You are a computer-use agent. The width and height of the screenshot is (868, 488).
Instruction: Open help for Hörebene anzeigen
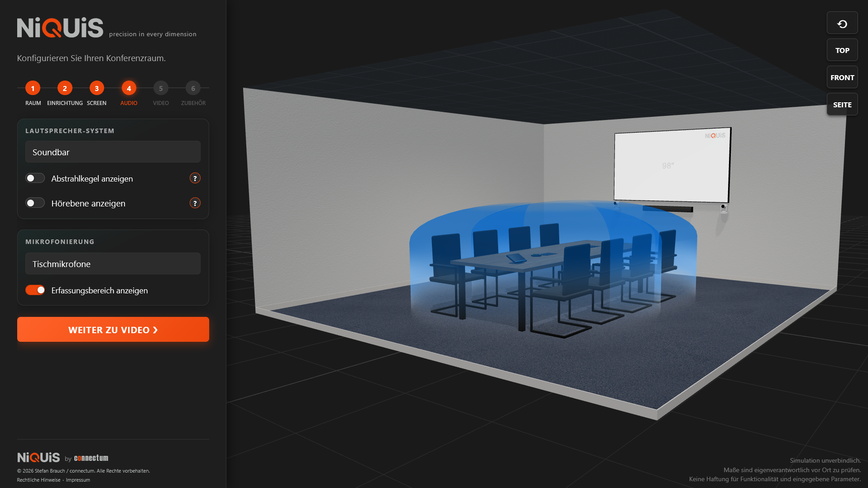coord(195,203)
